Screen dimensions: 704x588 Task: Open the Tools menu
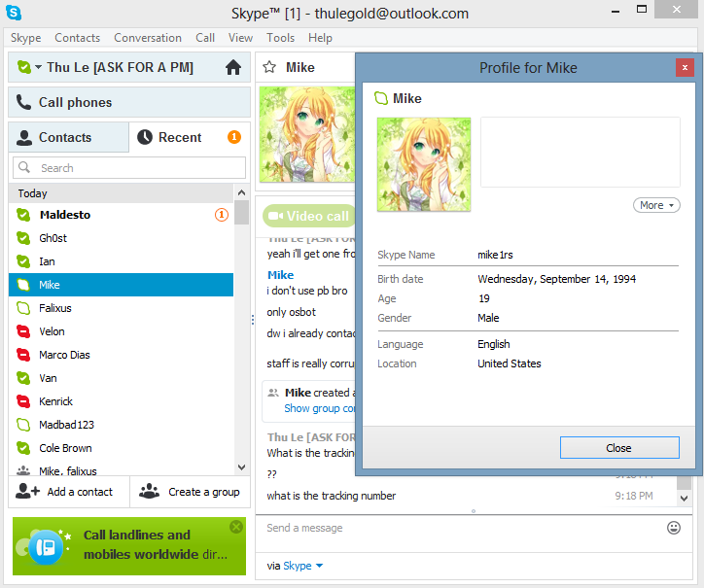281,38
